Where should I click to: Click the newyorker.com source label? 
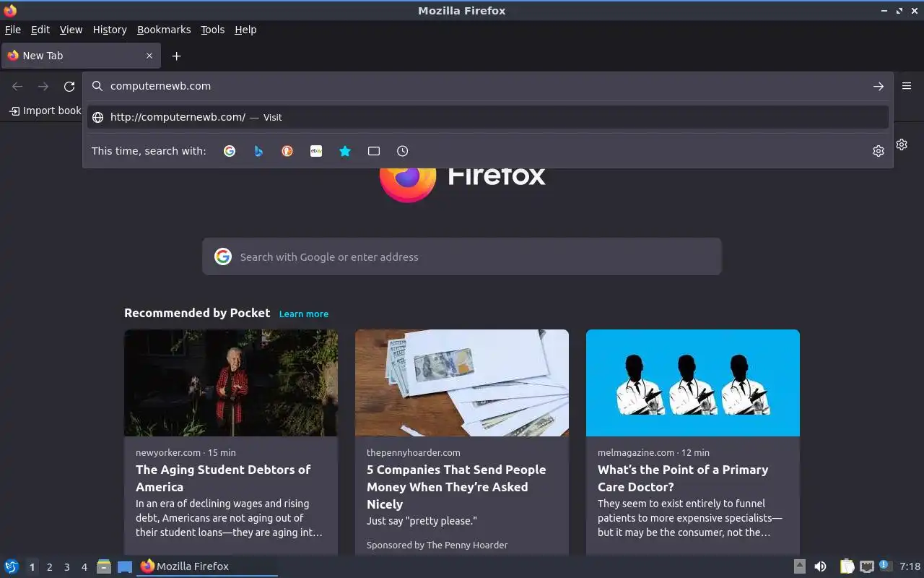pos(168,452)
